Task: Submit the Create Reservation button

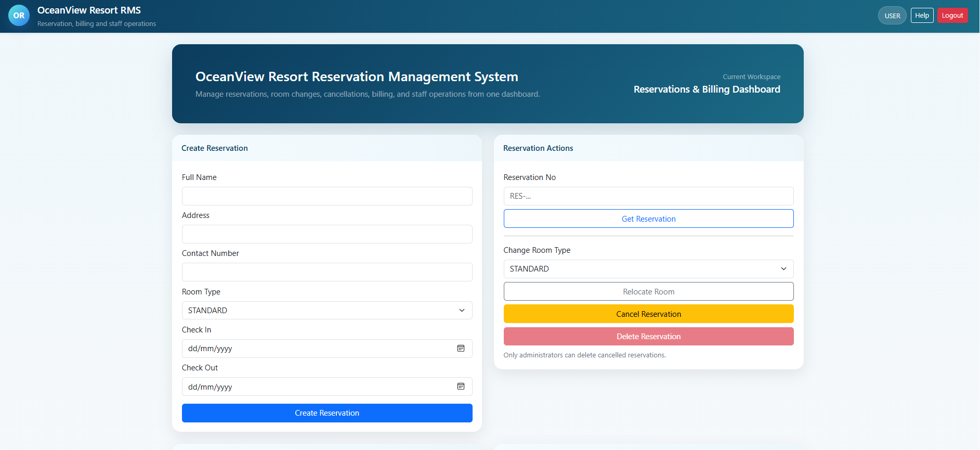Action: pyautogui.click(x=327, y=413)
